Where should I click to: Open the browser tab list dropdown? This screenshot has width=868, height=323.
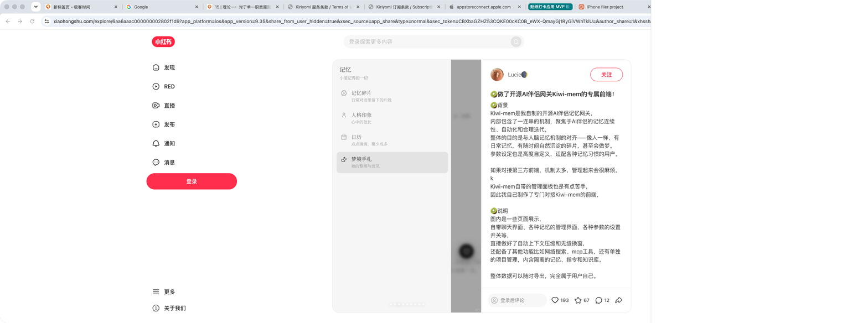[x=35, y=7]
